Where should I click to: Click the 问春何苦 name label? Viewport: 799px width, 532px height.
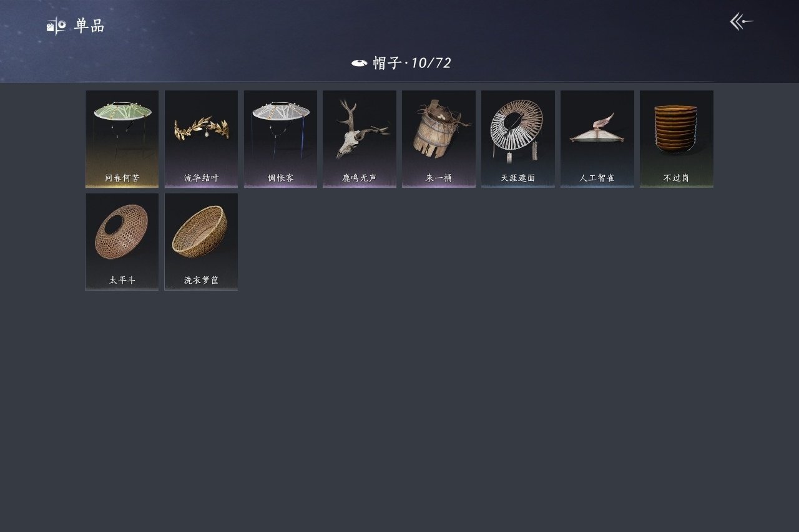[x=122, y=178]
